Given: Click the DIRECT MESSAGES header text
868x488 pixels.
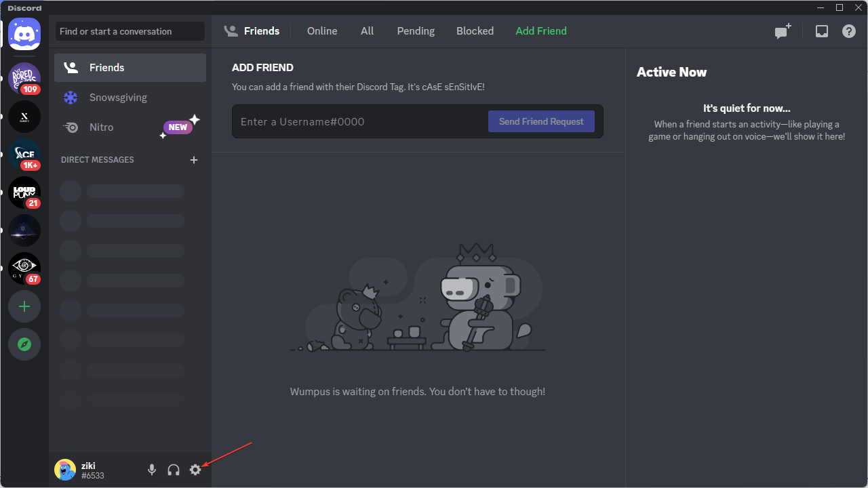Looking at the screenshot, I should (98, 160).
